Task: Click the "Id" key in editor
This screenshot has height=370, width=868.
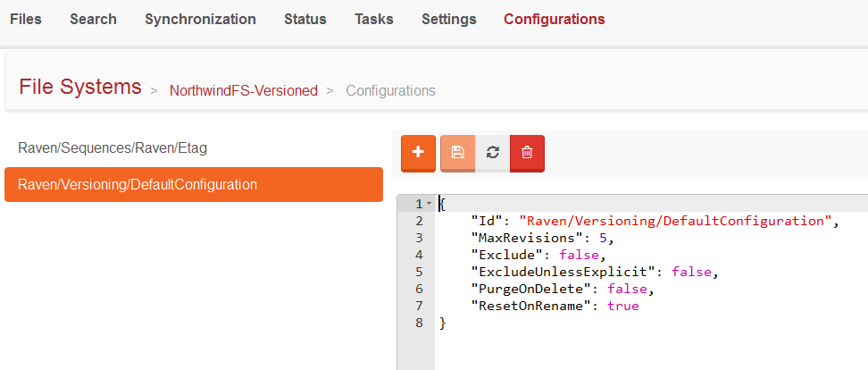Action: (486, 221)
